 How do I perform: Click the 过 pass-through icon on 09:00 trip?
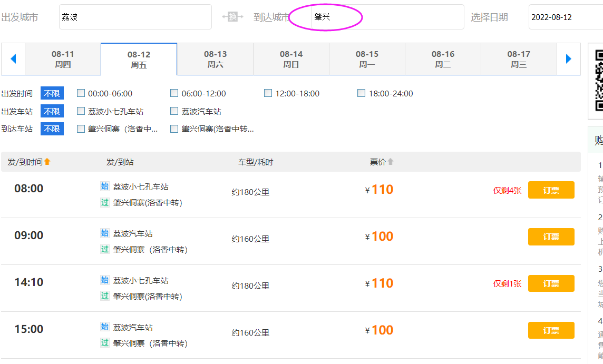pyautogui.click(x=105, y=249)
